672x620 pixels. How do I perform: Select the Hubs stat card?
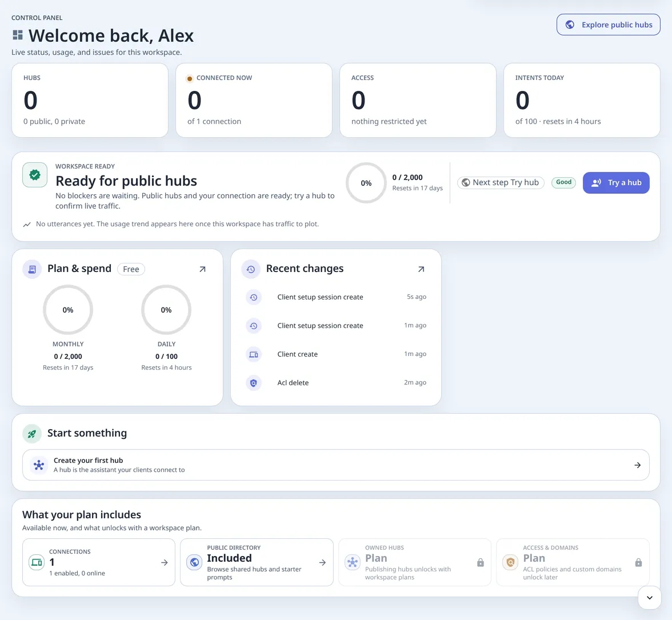(x=90, y=100)
